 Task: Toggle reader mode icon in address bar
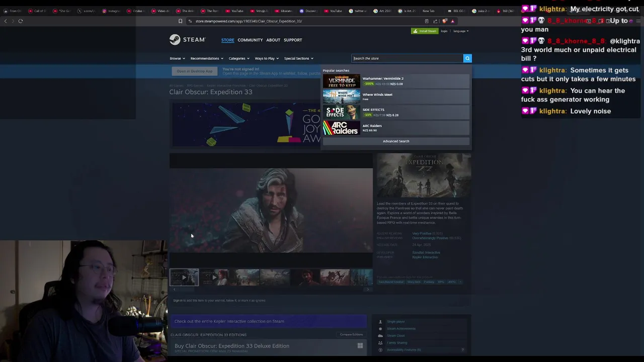click(x=427, y=21)
